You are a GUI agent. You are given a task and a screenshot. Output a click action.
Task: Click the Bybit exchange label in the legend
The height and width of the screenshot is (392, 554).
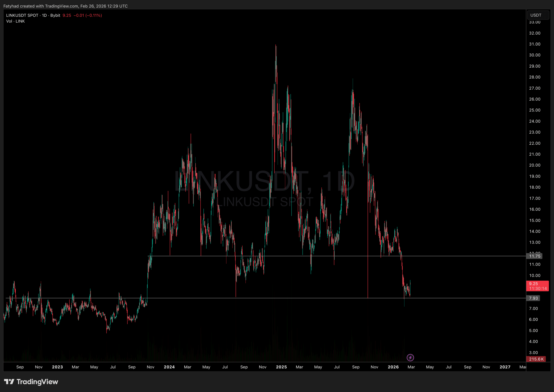click(55, 15)
